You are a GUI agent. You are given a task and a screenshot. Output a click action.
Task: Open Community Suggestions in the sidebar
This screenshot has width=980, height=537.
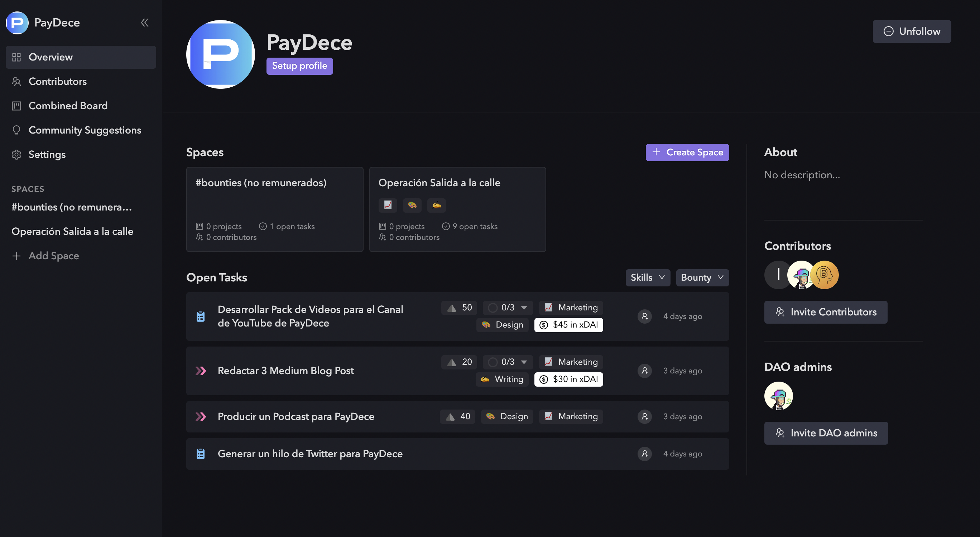(81, 130)
